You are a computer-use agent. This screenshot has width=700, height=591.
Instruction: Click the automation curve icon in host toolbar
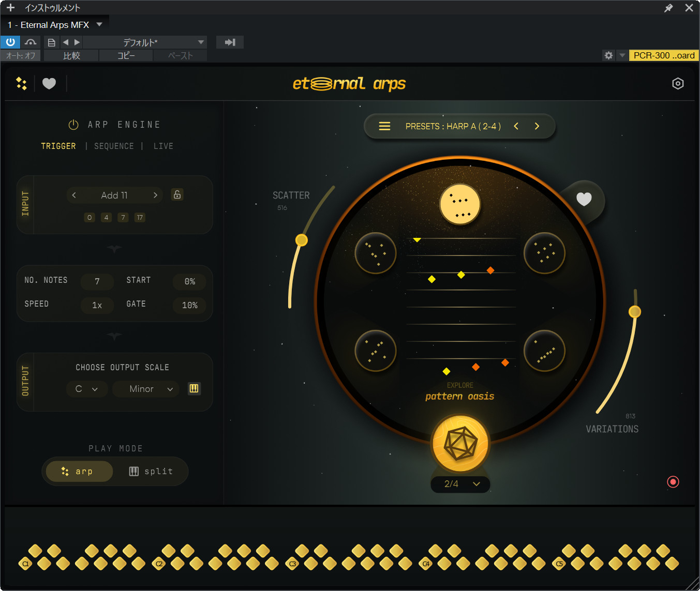click(x=31, y=42)
